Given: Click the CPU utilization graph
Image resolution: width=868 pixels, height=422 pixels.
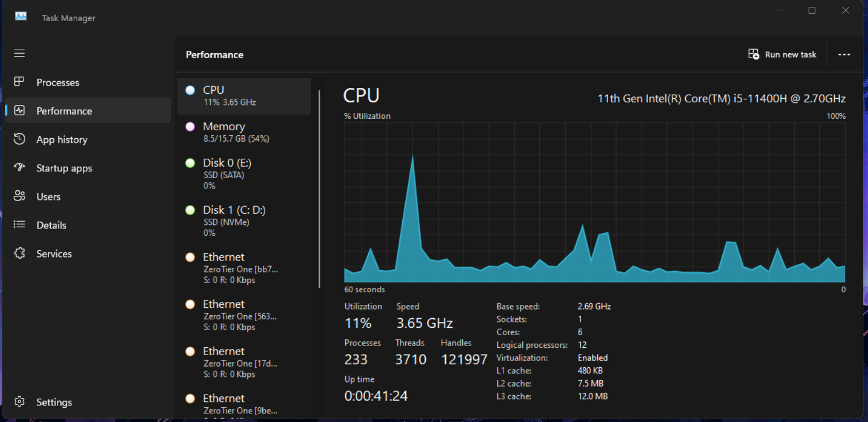Looking at the screenshot, I should pos(594,202).
